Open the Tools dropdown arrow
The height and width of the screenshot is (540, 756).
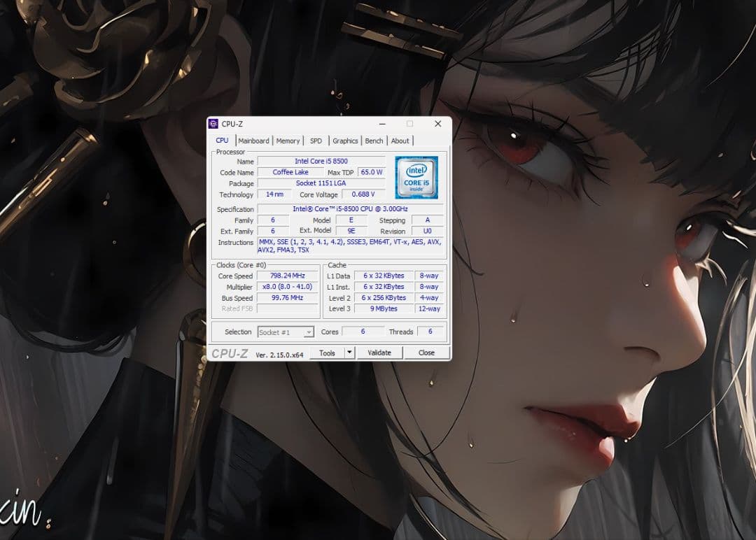point(349,353)
